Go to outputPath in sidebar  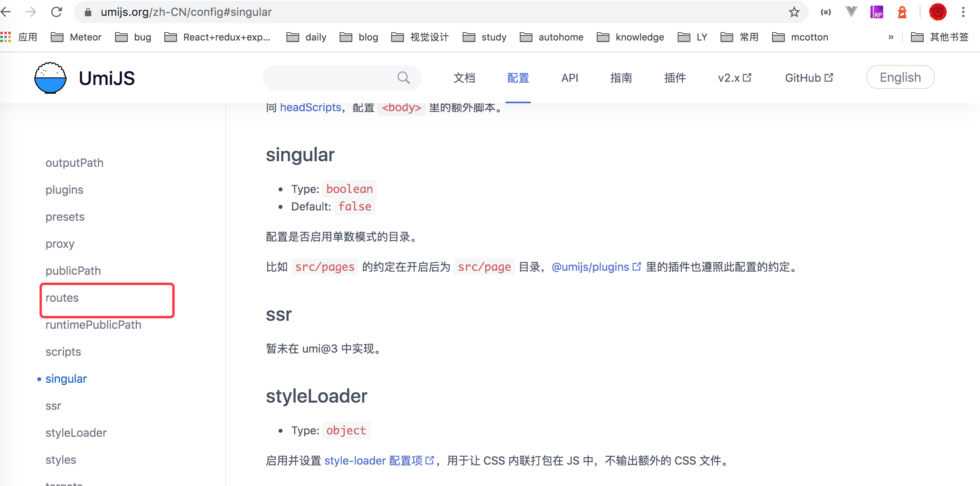74,163
